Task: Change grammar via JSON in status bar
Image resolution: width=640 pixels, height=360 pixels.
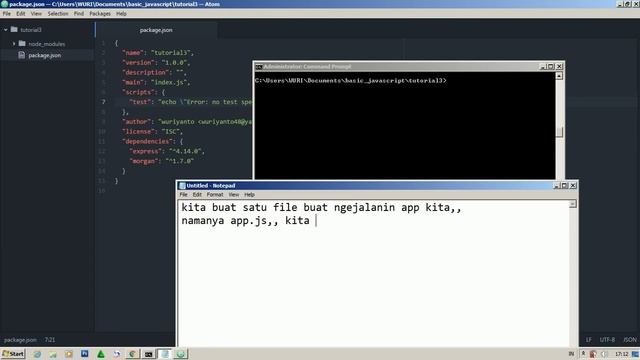Action: (629, 340)
